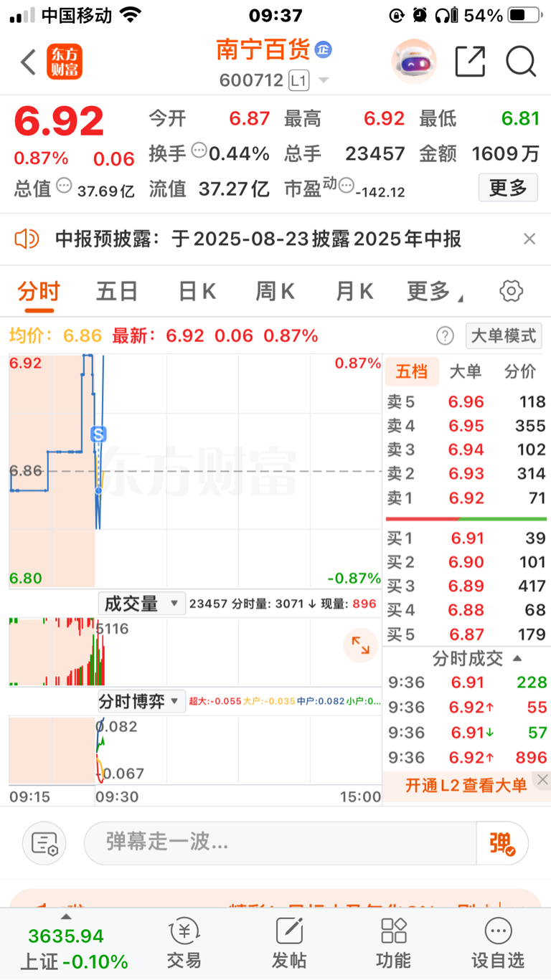Tap the L1 level badge
Viewport: 551px width, 980px height.
(298, 80)
